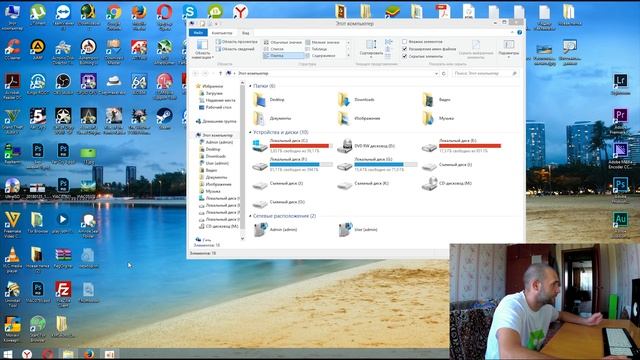
Task: Open Admin (admin) network location in content pane
Action: tap(275, 230)
